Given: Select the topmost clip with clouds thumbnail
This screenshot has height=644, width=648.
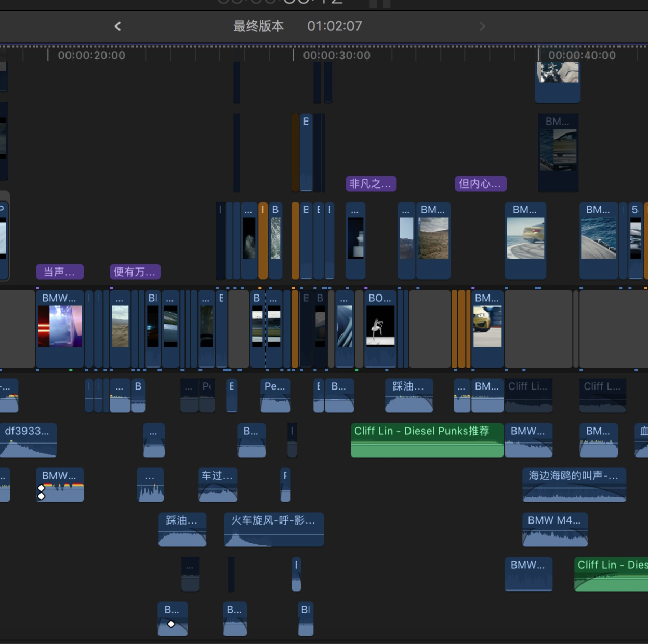Looking at the screenshot, I should (558, 82).
